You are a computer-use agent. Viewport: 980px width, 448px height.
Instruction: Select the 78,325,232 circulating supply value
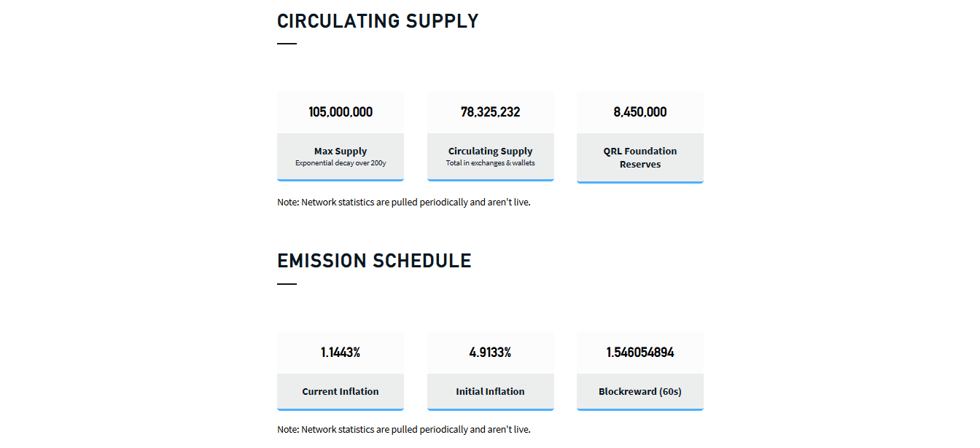[491, 112]
